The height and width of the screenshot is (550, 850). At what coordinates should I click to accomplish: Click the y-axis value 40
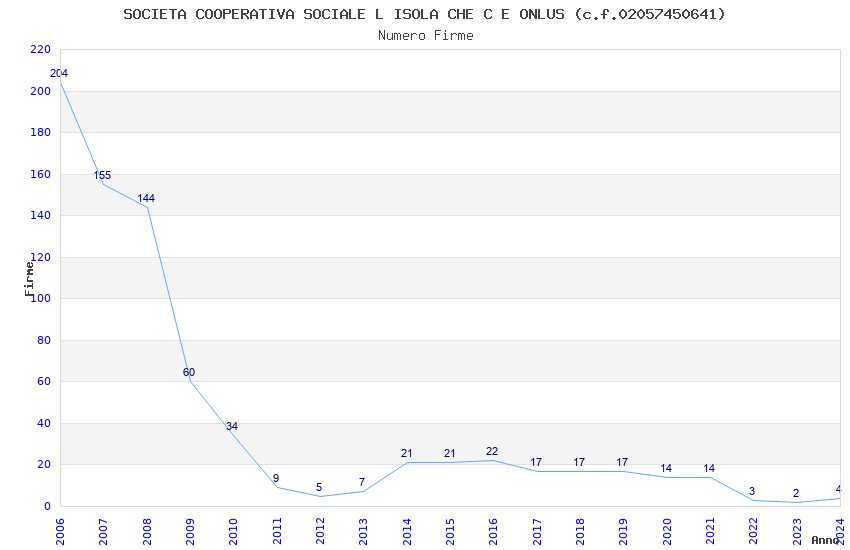pyautogui.click(x=44, y=423)
